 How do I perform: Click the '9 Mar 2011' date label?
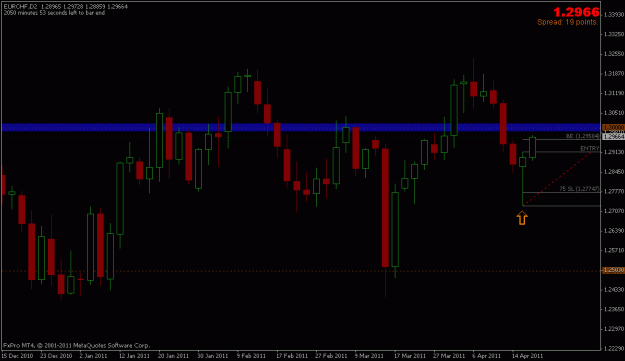(369, 355)
